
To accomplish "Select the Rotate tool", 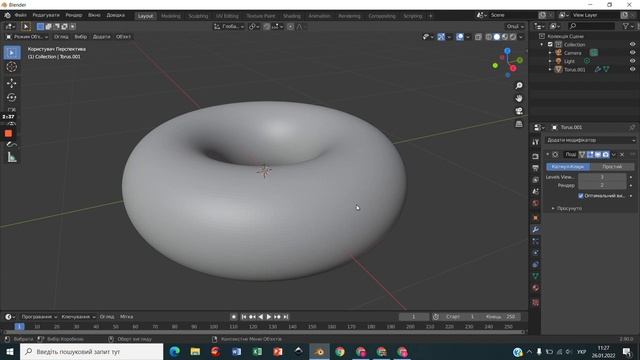I will 11,97.
